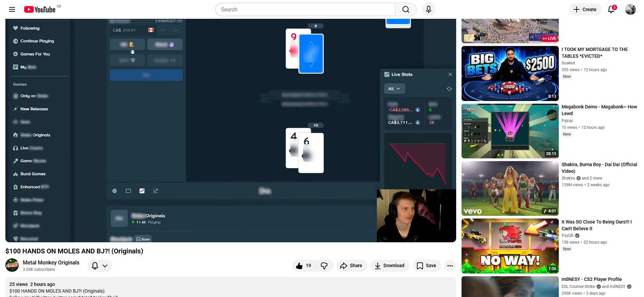The image size is (644, 297).
Task: Click the Soaked channel name
Action: point(568,63)
